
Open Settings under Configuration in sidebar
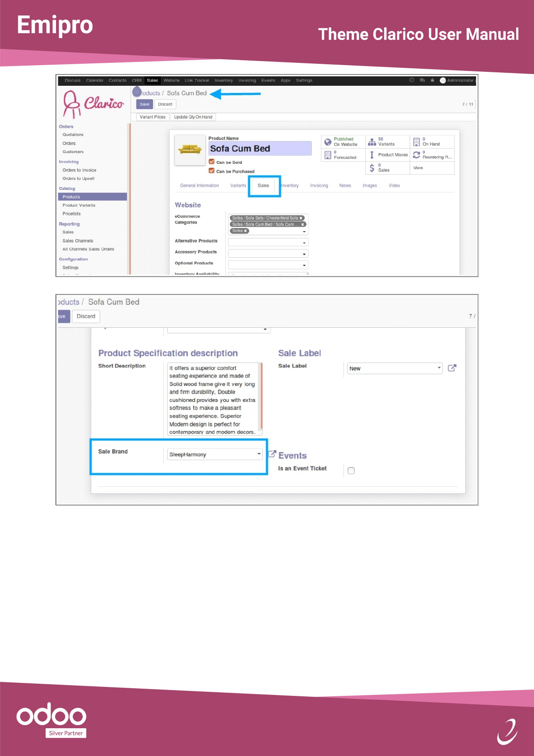point(70,268)
